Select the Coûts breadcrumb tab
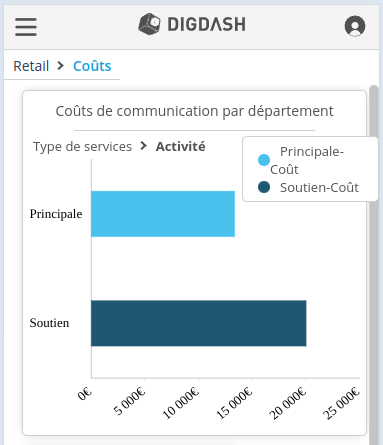The height and width of the screenshot is (445, 383). point(92,66)
